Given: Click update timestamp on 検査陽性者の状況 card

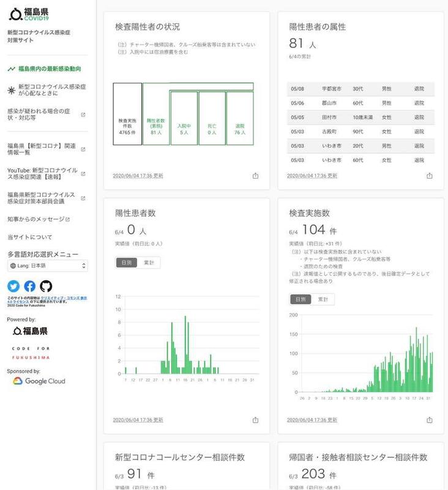Looking at the screenshot, I should [x=138, y=176].
